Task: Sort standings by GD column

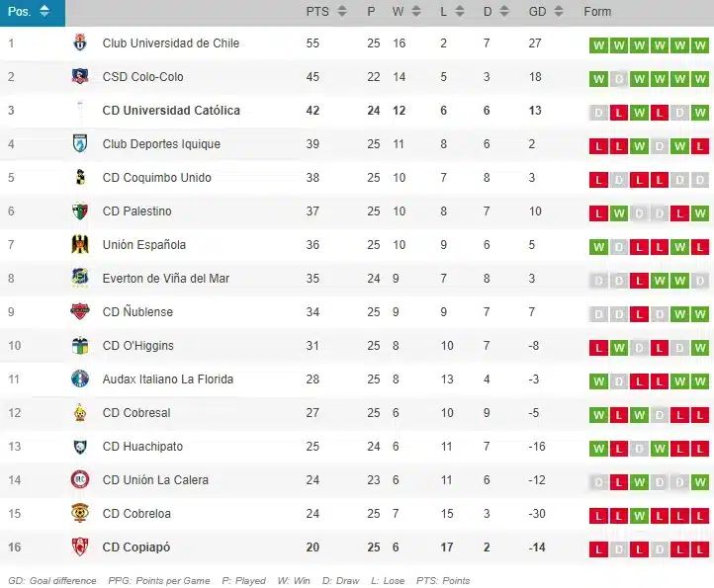Action: coord(546,12)
